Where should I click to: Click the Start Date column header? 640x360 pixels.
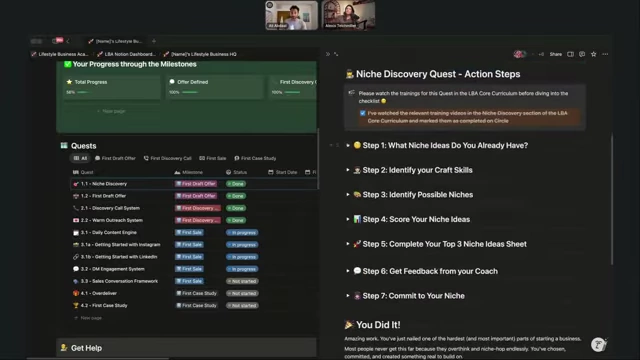point(283,172)
